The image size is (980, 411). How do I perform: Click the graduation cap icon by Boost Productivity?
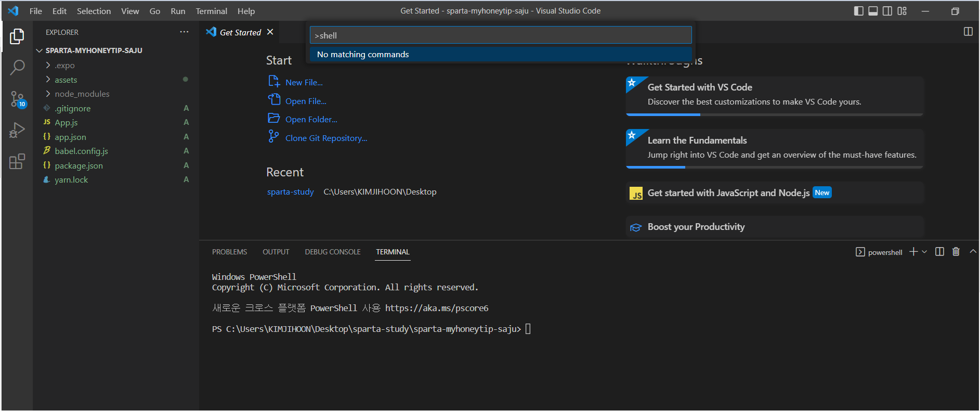coord(636,227)
